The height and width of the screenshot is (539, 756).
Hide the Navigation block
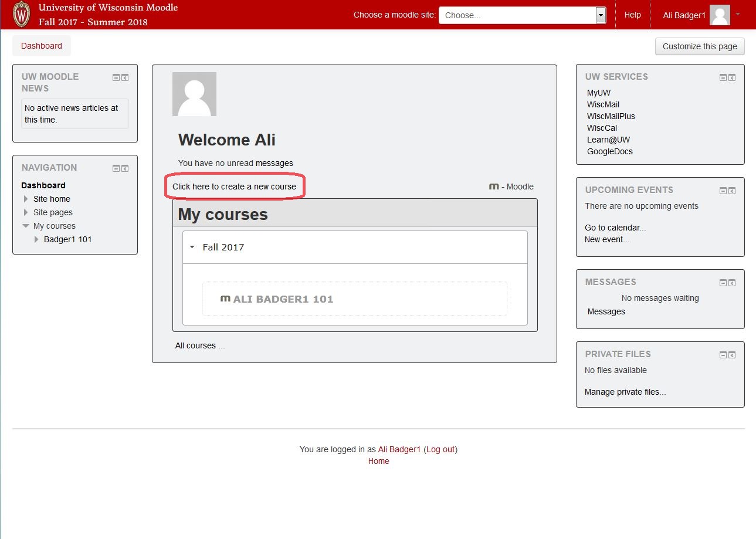pos(116,168)
